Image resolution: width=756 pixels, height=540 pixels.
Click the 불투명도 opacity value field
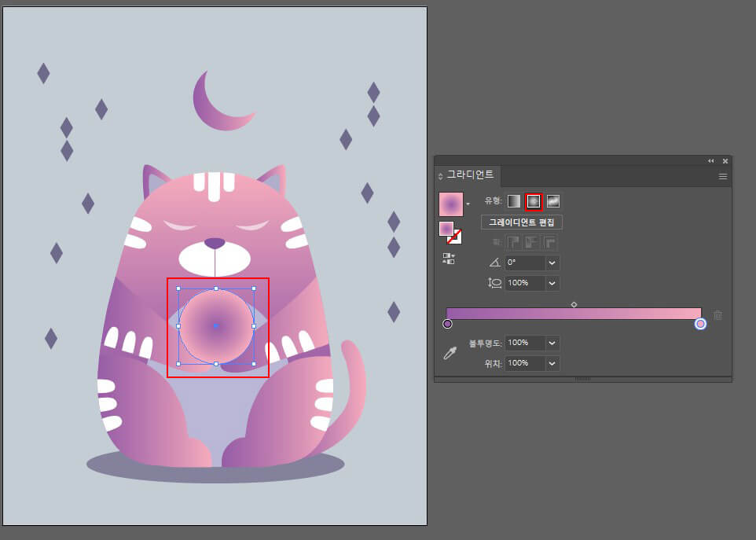(525, 343)
